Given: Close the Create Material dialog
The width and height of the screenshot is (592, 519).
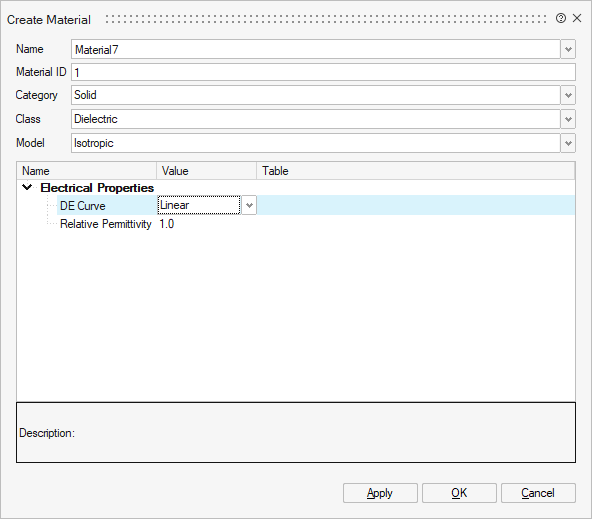Looking at the screenshot, I should (x=577, y=18).
